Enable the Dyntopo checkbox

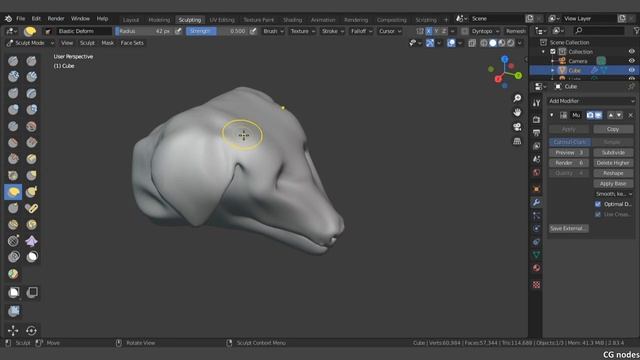coord(464,31)
